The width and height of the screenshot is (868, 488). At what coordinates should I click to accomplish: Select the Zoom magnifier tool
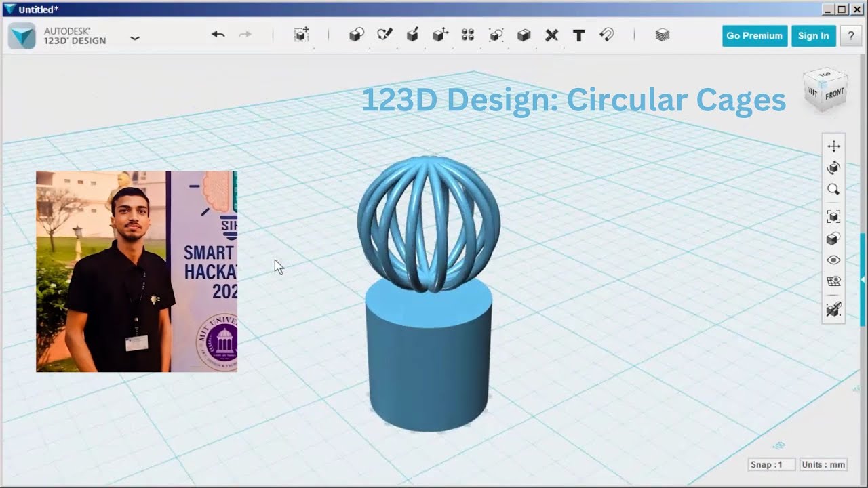(833, 190)
